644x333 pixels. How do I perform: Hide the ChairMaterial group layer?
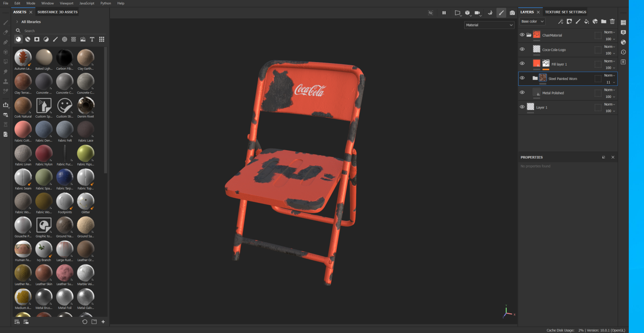(x=522, y=35)
